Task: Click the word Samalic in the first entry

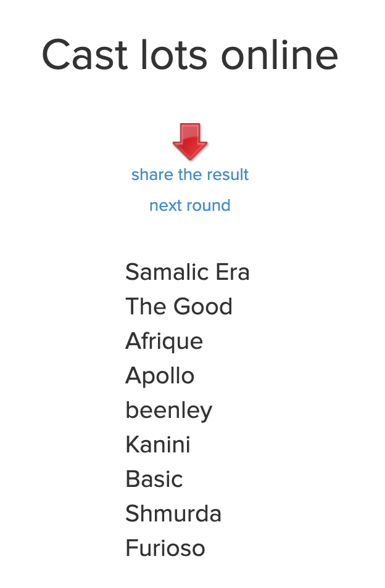Action: (x=167, y=272)
